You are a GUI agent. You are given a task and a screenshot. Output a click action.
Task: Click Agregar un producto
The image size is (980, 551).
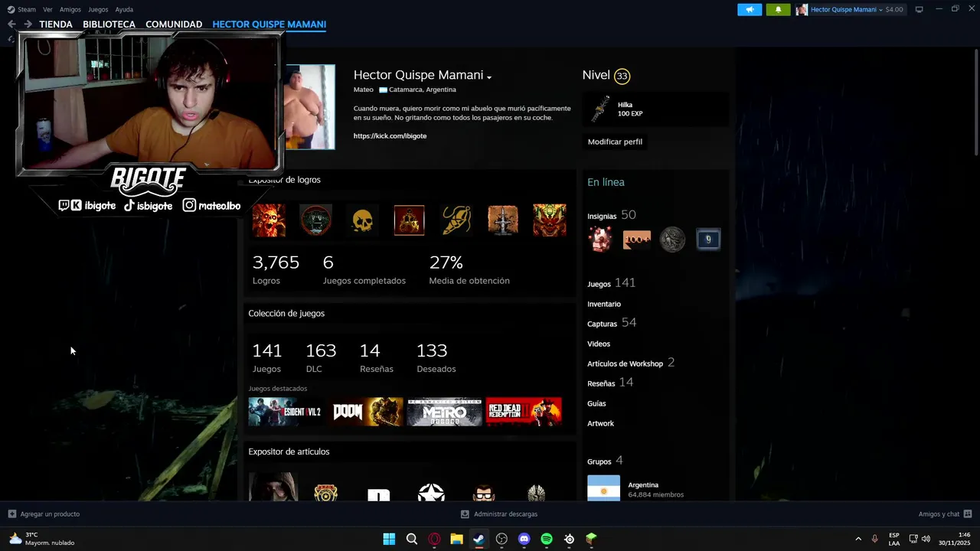pos(44,514)
